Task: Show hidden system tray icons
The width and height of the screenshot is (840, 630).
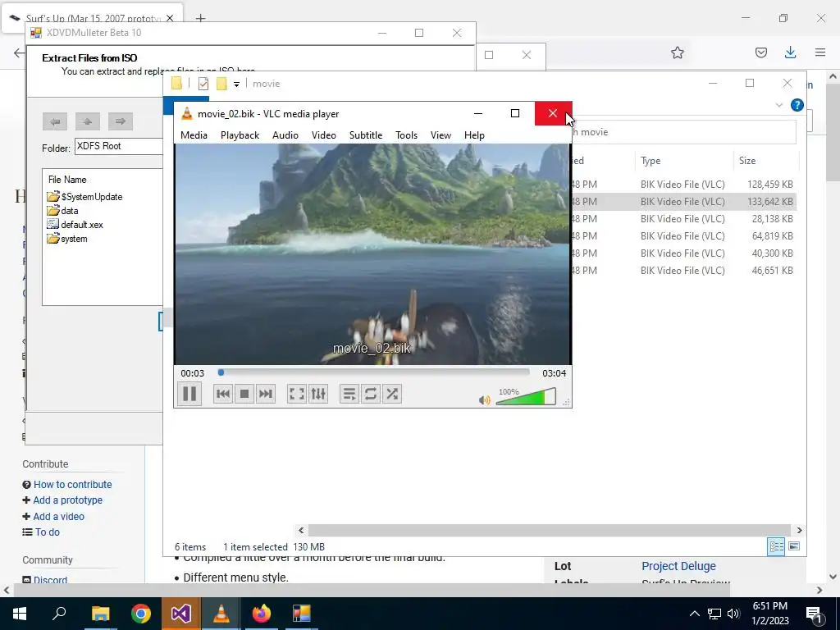Action: click(x=694, y=614)
